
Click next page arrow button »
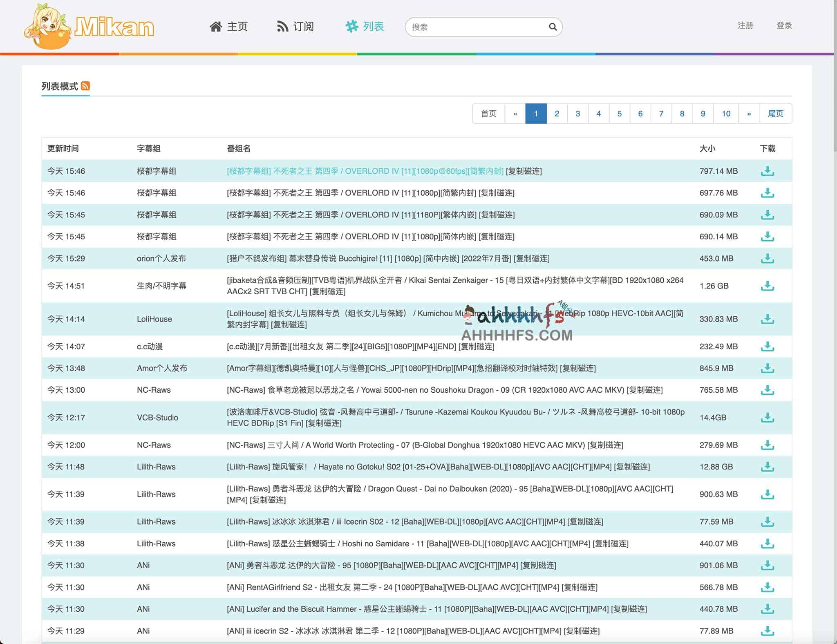pyautogui.click(x=750, y=114)
